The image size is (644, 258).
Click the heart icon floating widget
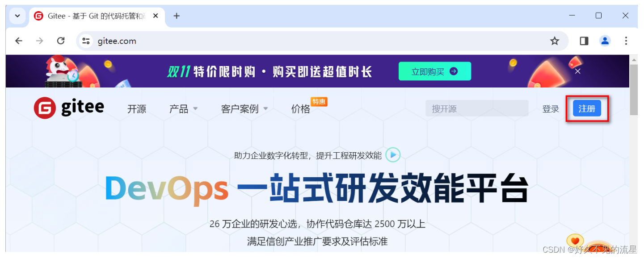tap(575, 241)
